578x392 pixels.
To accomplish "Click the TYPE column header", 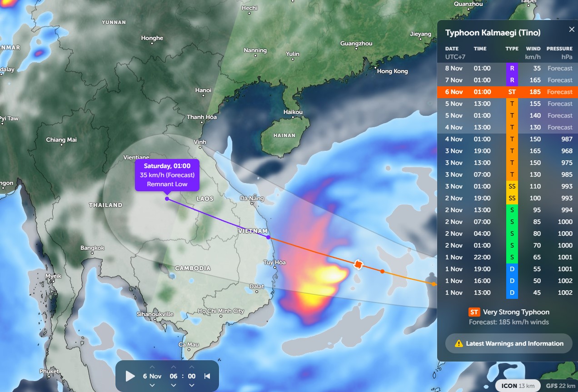I will coord(512,49).
